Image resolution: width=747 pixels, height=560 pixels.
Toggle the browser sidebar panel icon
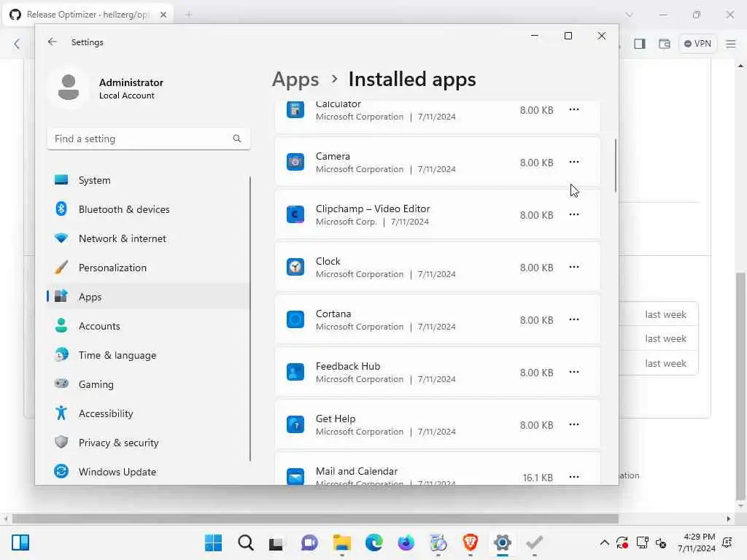click(639, 44)
